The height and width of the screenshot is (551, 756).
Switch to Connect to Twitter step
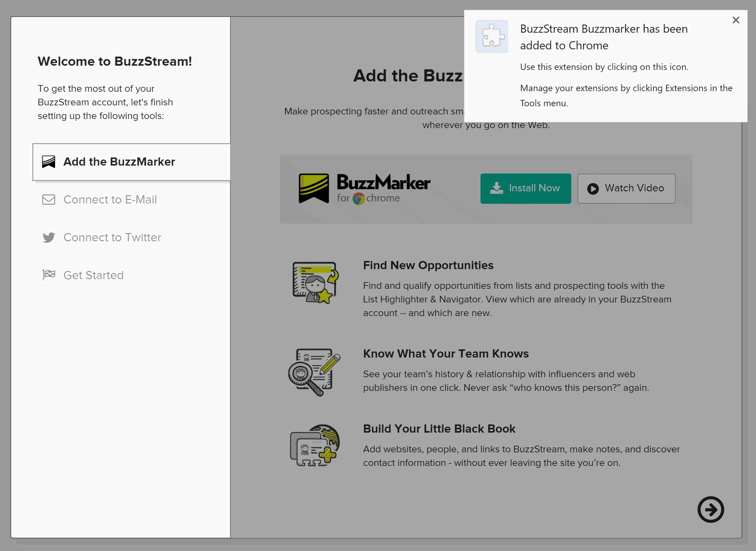(112, 237)
